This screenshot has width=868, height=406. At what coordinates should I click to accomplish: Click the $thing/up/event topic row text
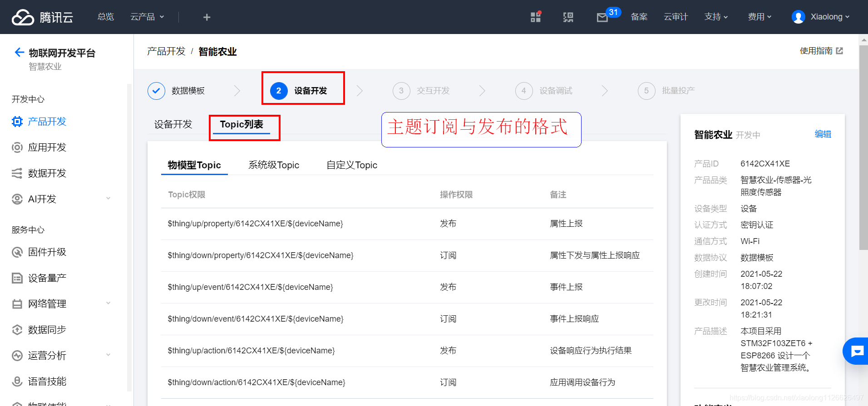[250, 287]
